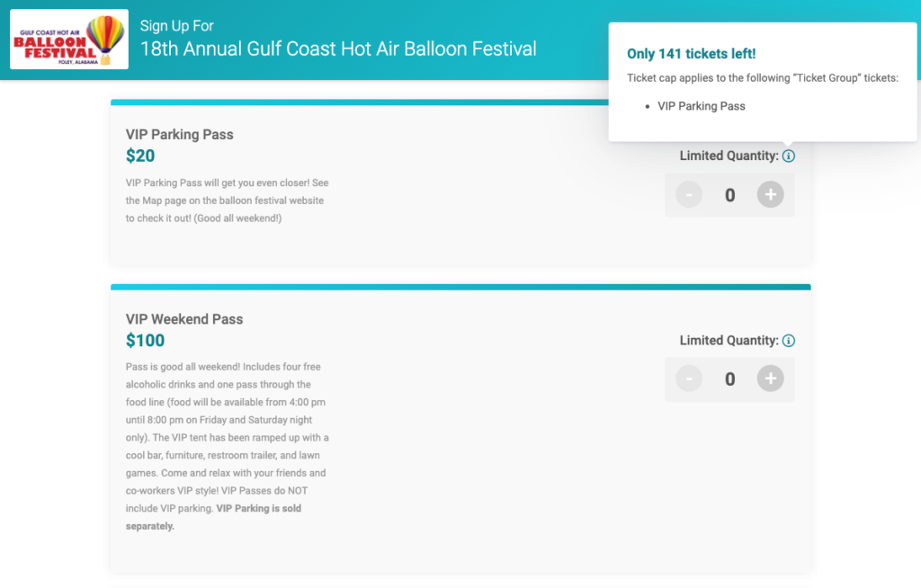Screen dimensions: 921x588
Task: Click the VIP Weekend Pass ticket heading
Action: point(184,319)
